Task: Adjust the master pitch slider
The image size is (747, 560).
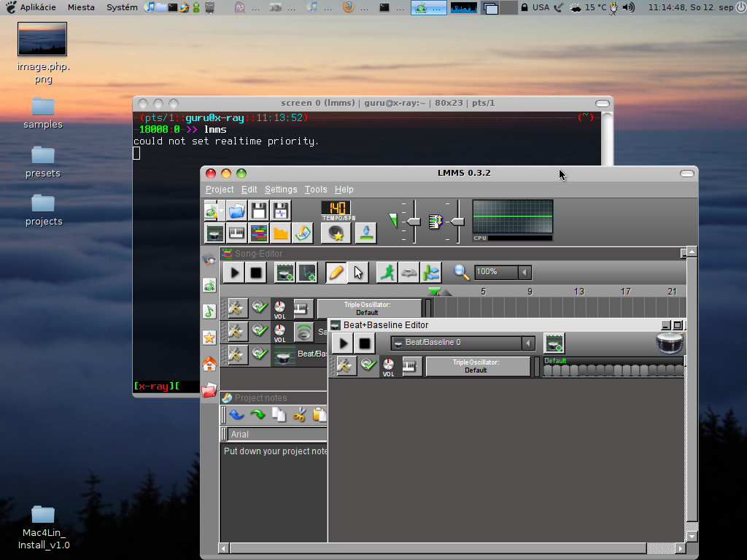Action: (457, 222)
